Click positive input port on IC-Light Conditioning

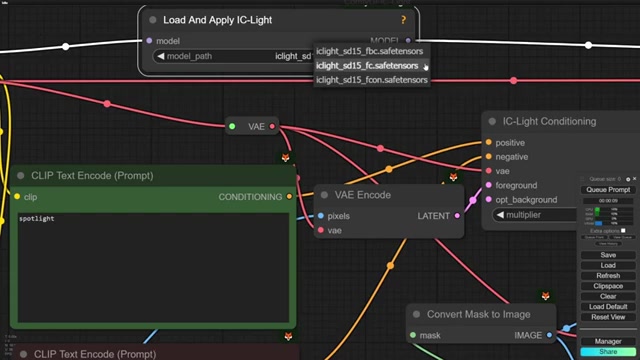[489, 142]
